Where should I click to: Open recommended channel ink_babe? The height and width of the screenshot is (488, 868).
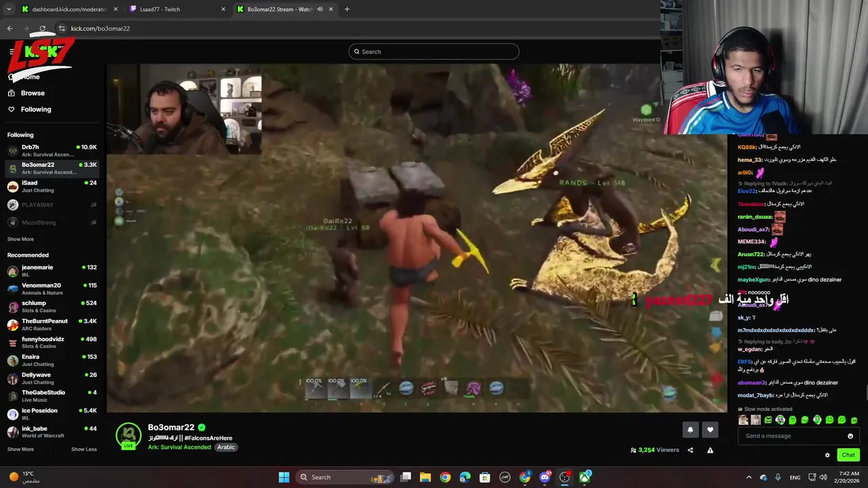pyautogui.click(x=52, y=432)
